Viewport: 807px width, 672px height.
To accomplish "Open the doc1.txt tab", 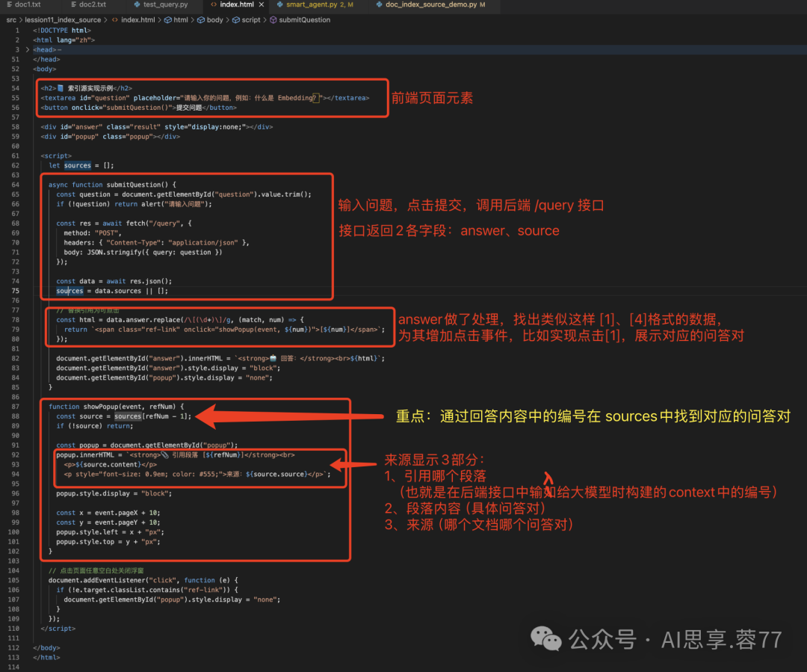I will [28, 4].
